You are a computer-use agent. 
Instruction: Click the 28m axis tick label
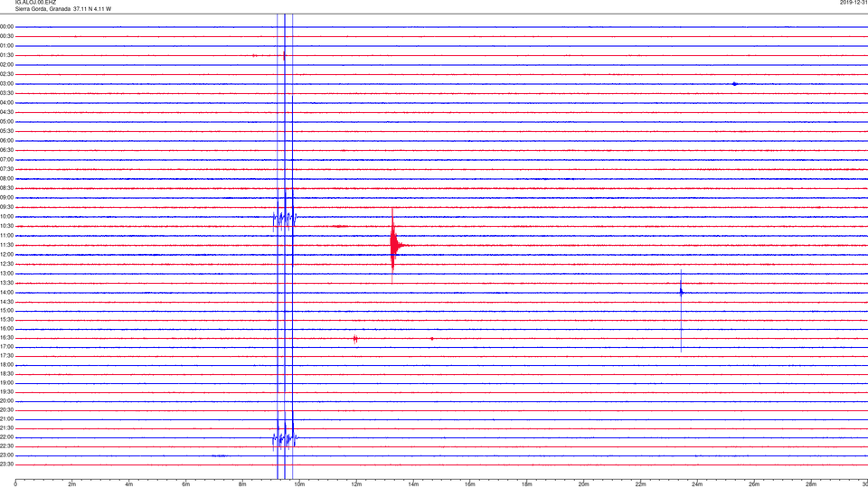tap(811, 484)
